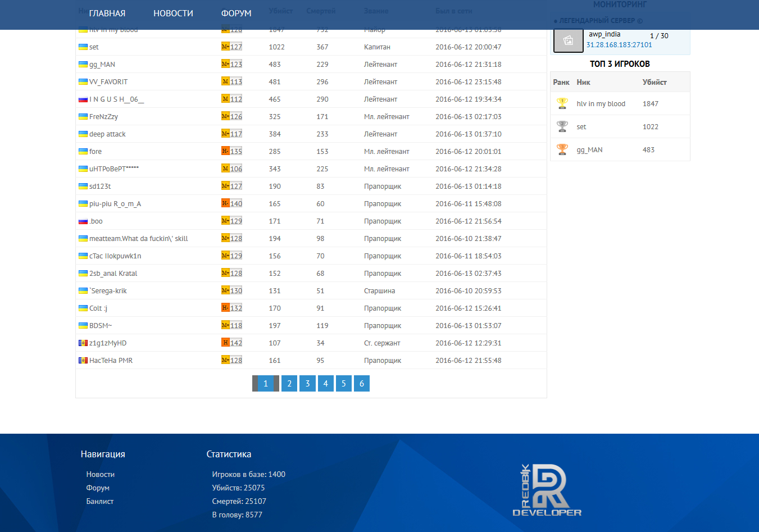
Task: Click the Russian flag beside I N G U S H_06_
Action: click(83, 99)
